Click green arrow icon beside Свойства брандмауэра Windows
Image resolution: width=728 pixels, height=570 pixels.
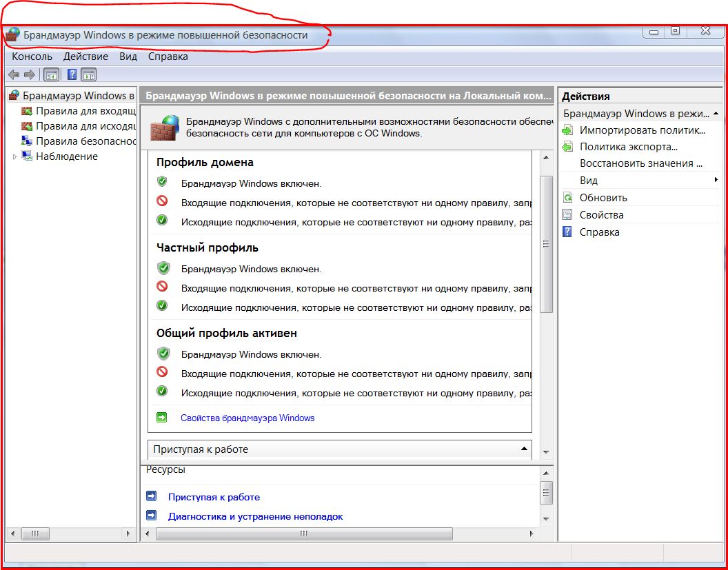(161, 418)
